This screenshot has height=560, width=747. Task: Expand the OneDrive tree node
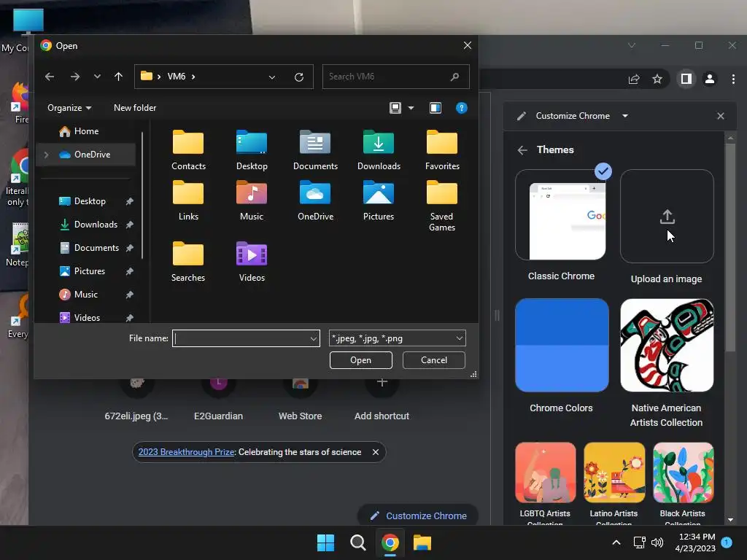pyautogui.click(x=46, y=155)
